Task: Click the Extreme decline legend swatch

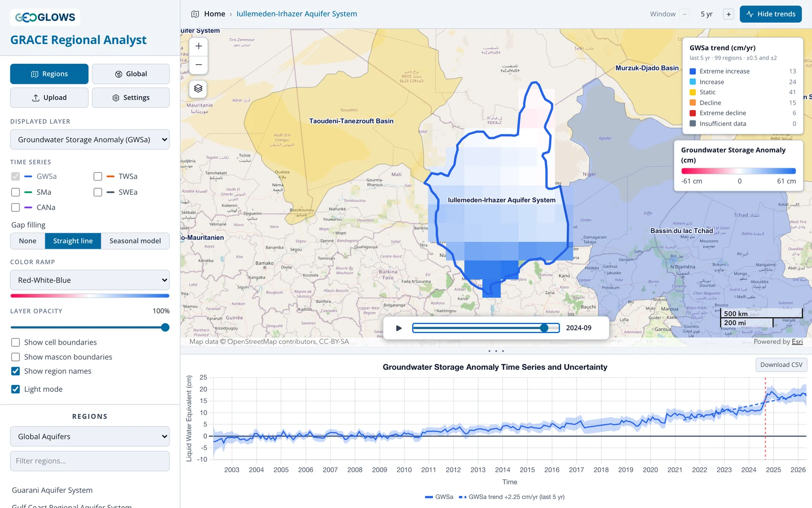Action: point(692,113)
